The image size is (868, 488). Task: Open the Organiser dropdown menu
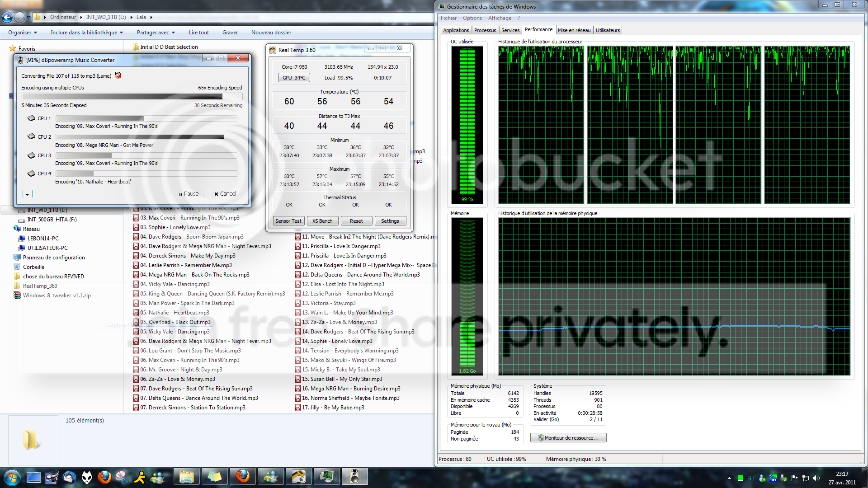23,33
